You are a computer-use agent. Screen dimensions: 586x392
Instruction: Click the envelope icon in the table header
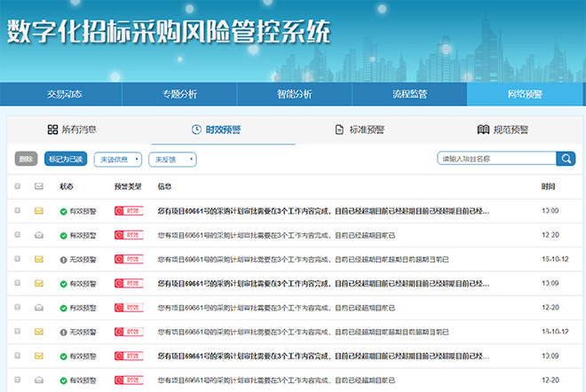pyautogui.click(x=39, y=187)
